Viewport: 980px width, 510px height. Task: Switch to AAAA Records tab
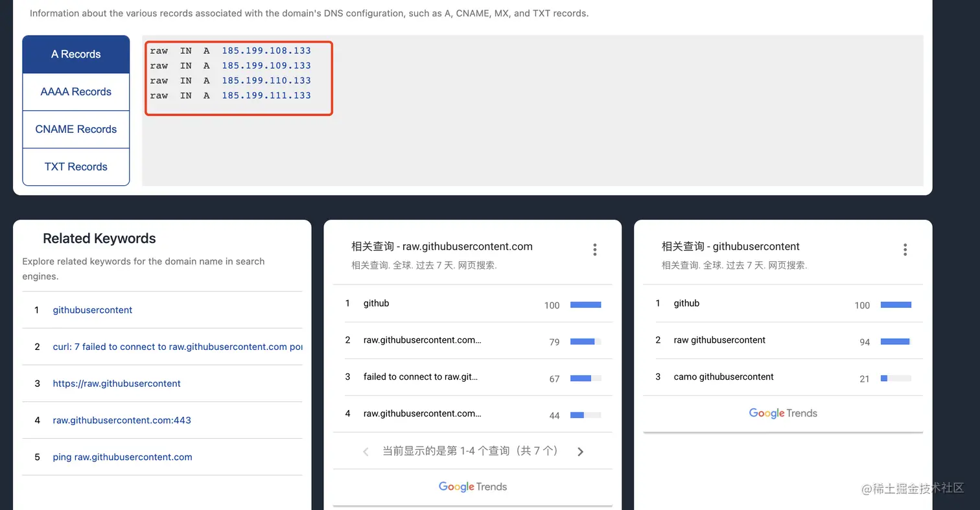(76, 92)
